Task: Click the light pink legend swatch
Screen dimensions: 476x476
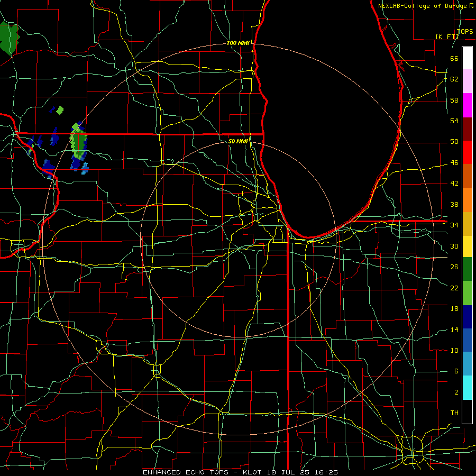Action: point(467,81)
